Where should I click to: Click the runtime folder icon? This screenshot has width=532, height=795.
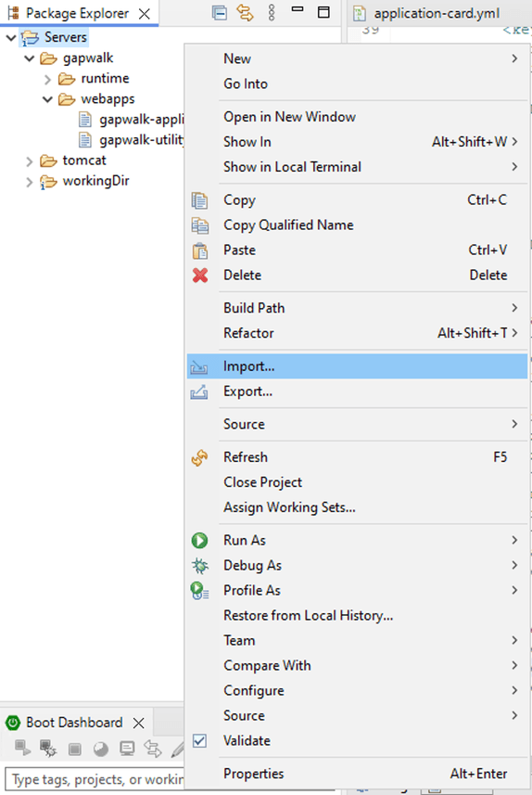click(x=67, y=79)
